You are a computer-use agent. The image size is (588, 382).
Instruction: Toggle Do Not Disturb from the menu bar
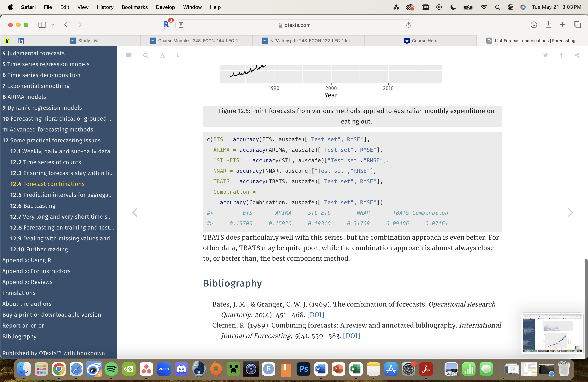[453, 7]
